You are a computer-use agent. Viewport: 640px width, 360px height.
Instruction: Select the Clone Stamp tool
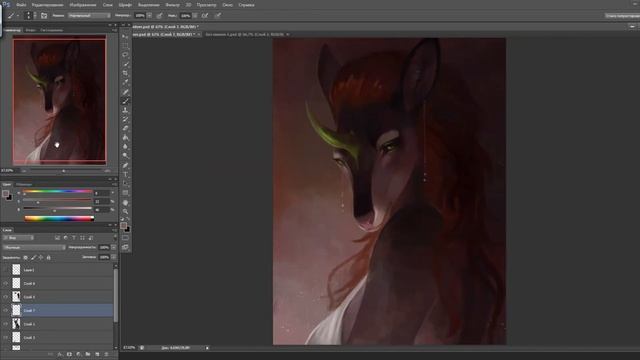125,110
